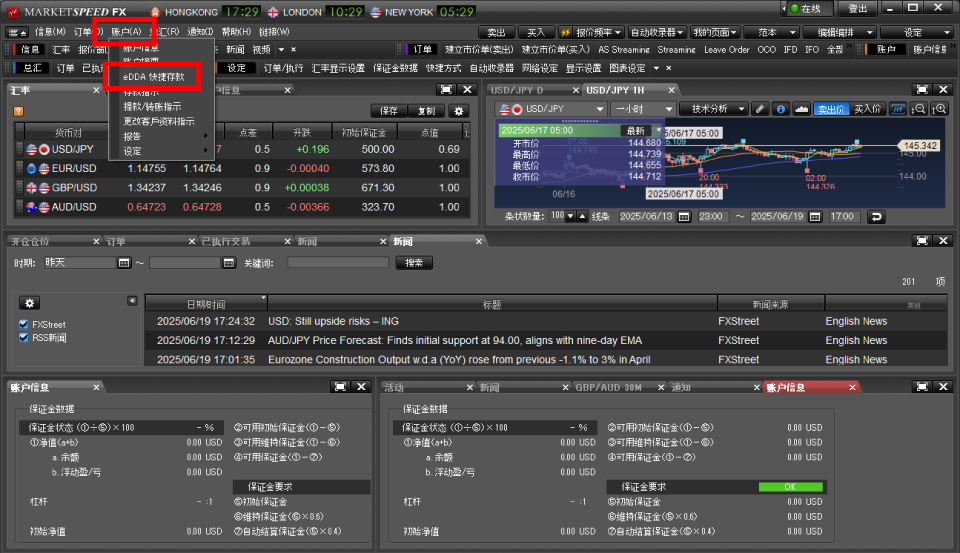Switch to the 开仓仓位 tab
This screenshot has height=553, width=960.
point(31,241)
